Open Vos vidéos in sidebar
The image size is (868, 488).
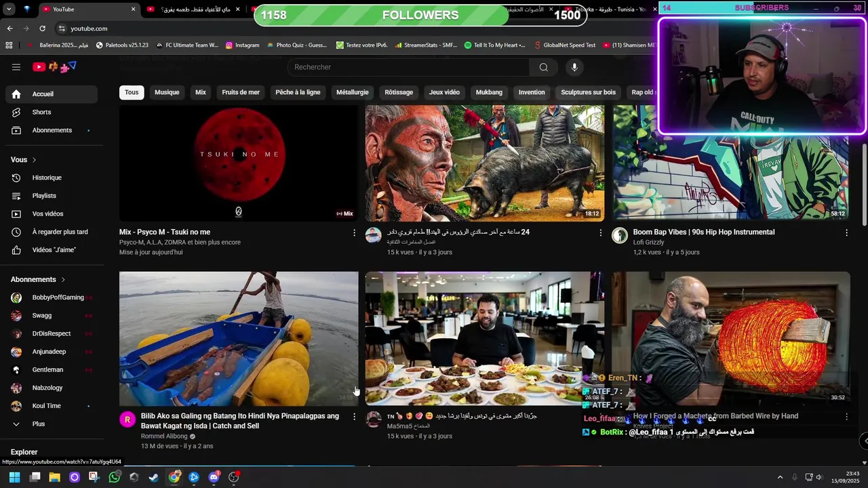(52, 213)
